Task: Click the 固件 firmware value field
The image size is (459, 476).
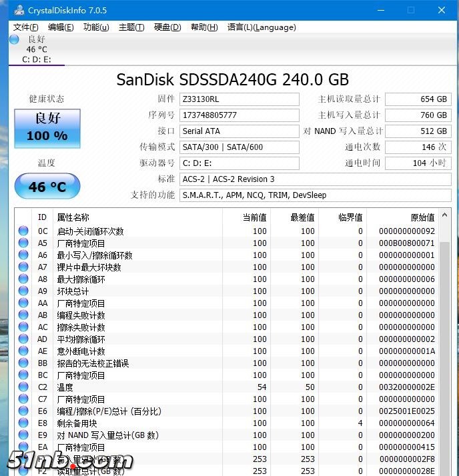Action: click(x=239, y=99)
